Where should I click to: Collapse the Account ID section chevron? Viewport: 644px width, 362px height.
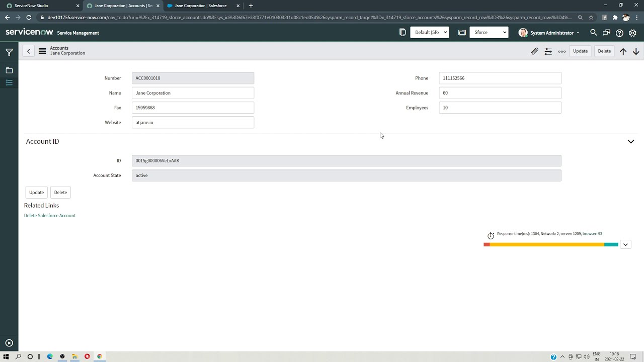630,141
